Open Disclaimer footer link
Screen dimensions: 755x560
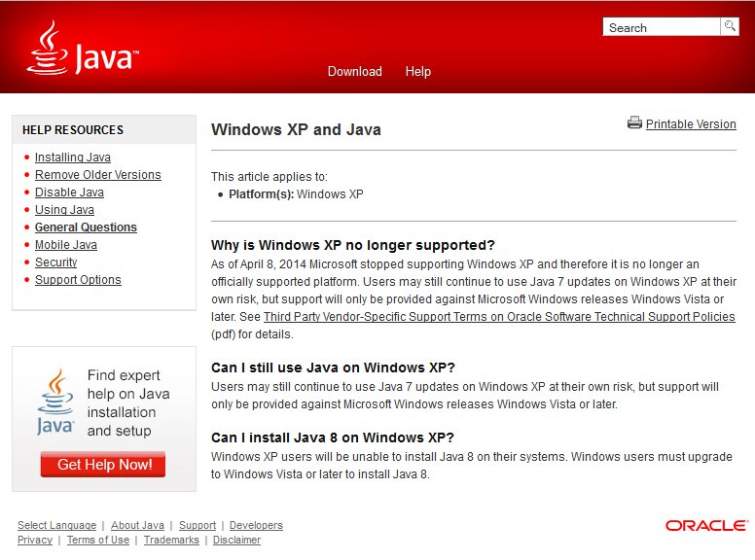[x=236, y=540]
